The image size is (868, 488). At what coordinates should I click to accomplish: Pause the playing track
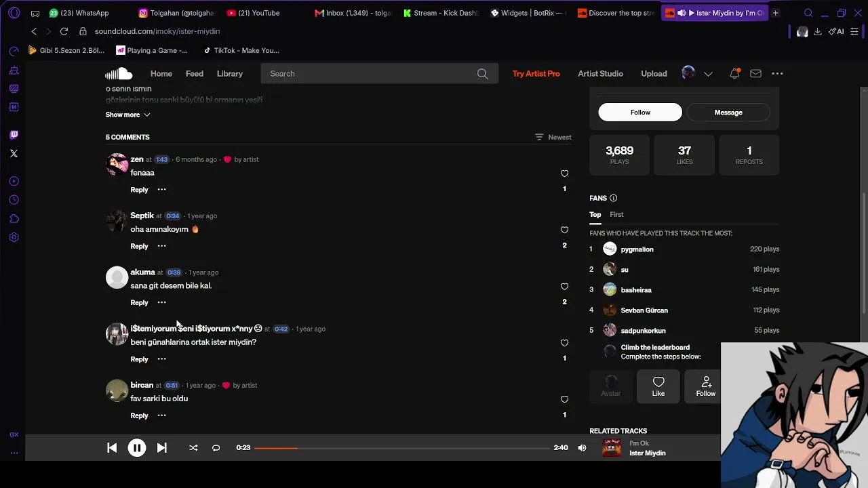point(137,448)
